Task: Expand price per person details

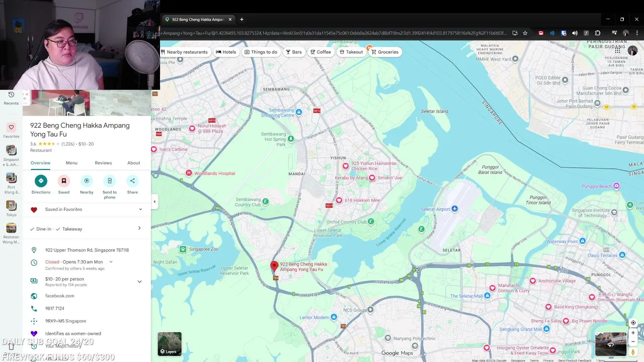Action: [x=139, y=282]
